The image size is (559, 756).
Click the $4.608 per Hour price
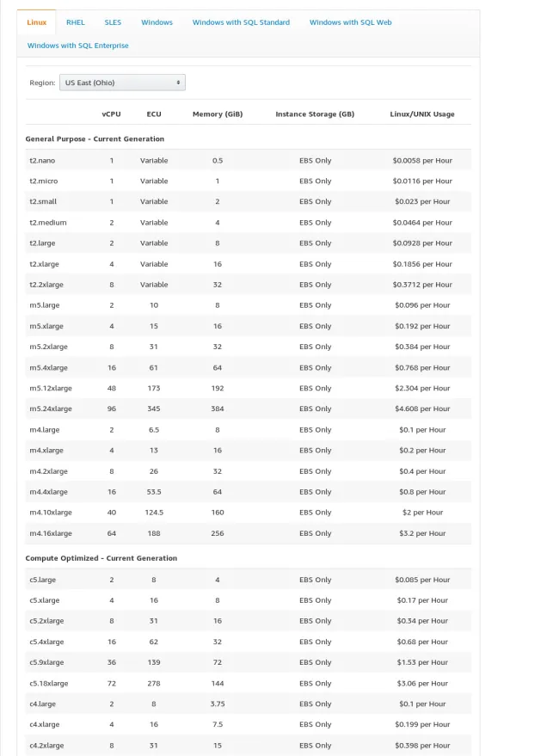tap(422, 409)
